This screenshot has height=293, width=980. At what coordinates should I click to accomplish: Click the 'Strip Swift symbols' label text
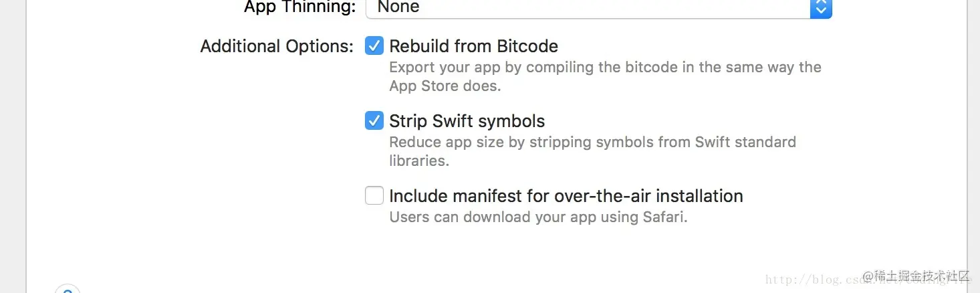[467, 121]
